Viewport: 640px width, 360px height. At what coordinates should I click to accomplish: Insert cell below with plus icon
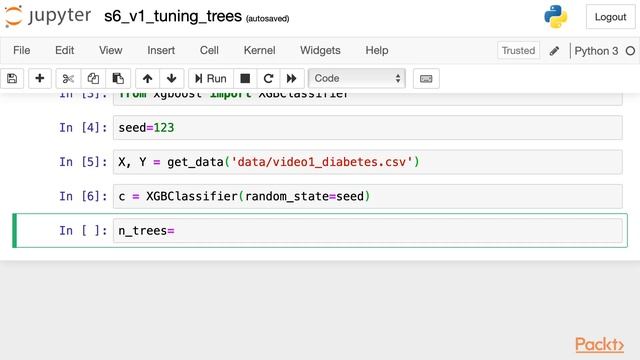pyautogui.click(x=40, y=78)
